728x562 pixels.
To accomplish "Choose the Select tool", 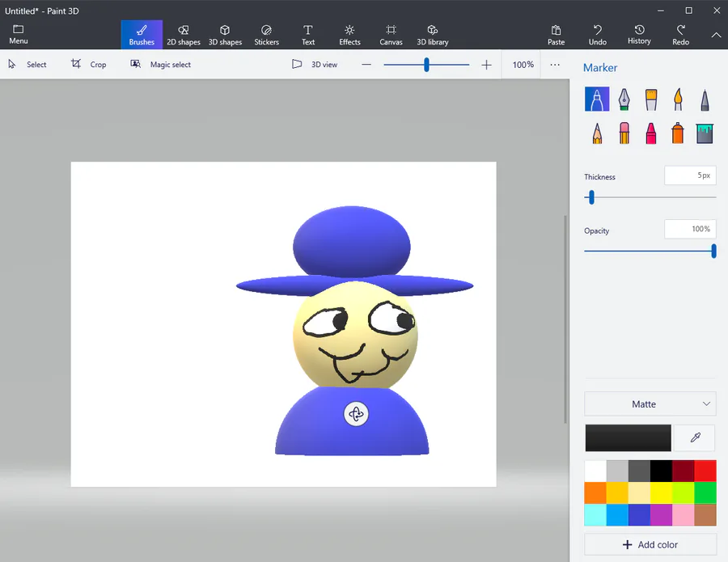I will 28,65.
